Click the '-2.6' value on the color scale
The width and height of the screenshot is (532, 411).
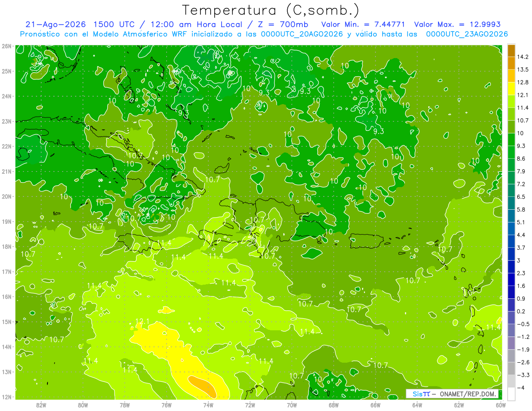pyautogui.click(x=524, y=362)
